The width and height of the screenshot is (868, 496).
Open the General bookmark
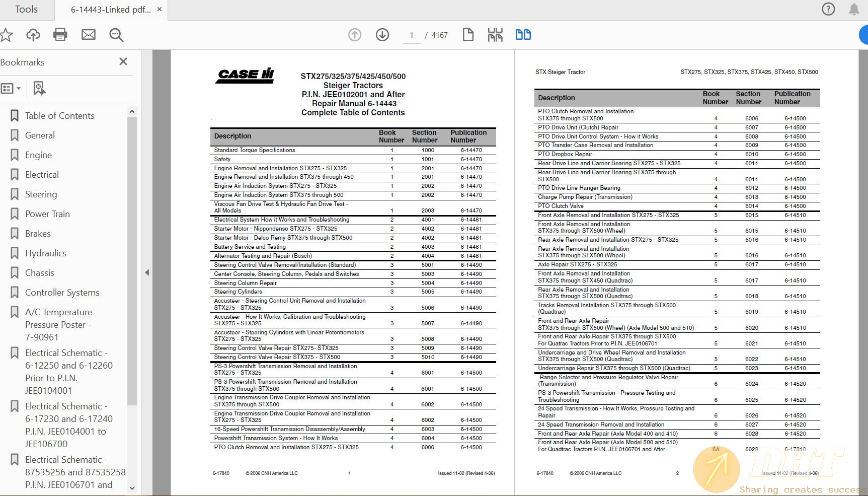(40, 135)
